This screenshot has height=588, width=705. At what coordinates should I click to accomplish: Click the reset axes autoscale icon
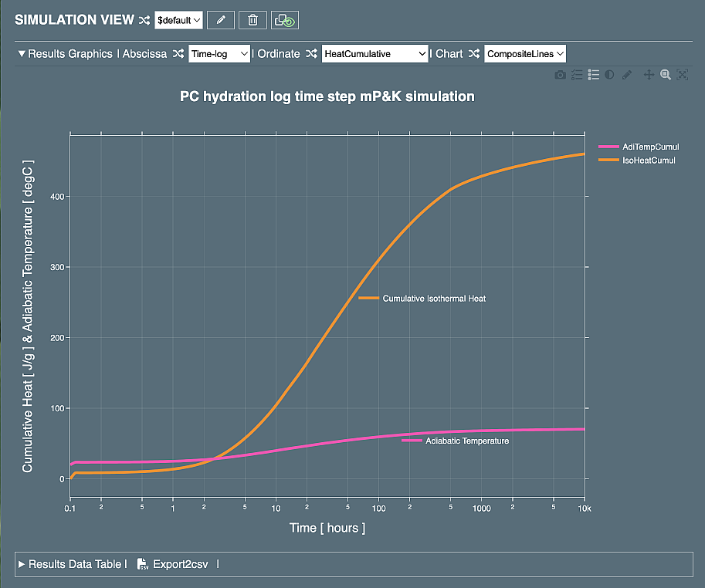pos(682,75)
